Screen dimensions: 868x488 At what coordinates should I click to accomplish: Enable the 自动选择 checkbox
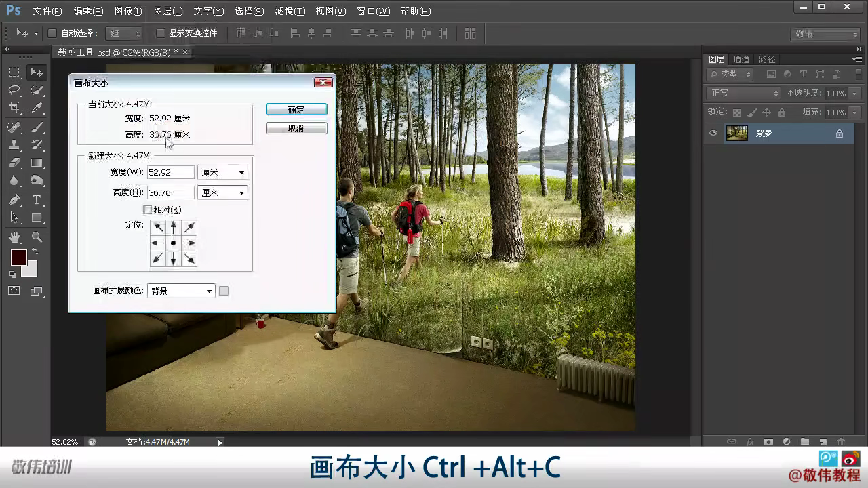tap(52, 33)
